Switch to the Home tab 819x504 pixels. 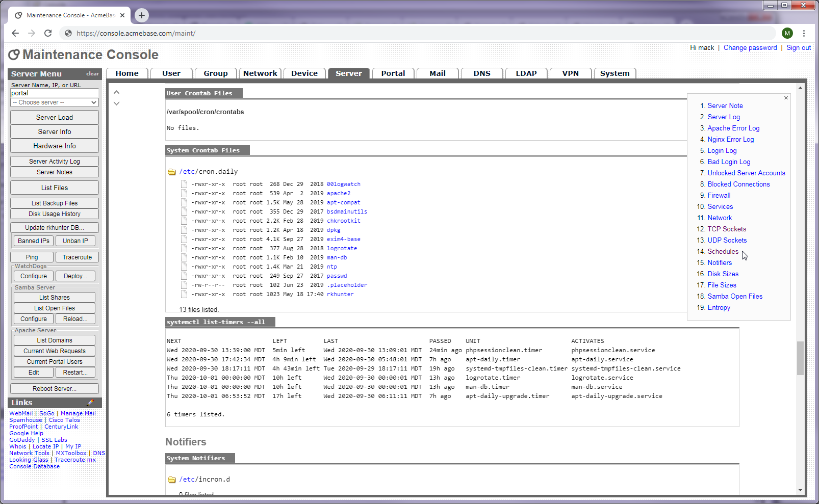(127, 73)
